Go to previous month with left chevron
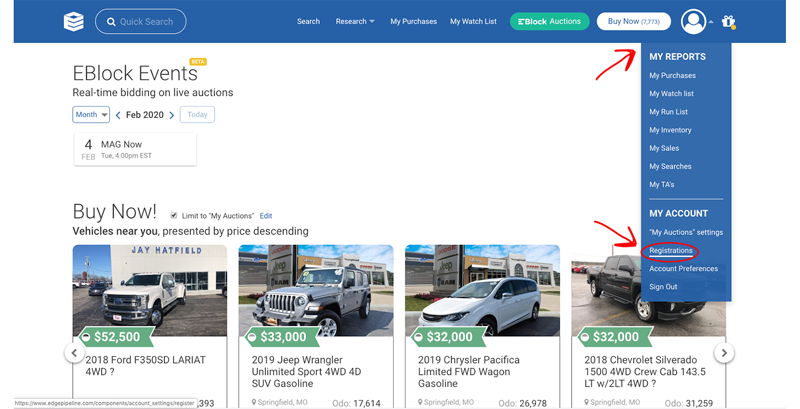This screenshot has height=409, width=800. tap(118, 115)
